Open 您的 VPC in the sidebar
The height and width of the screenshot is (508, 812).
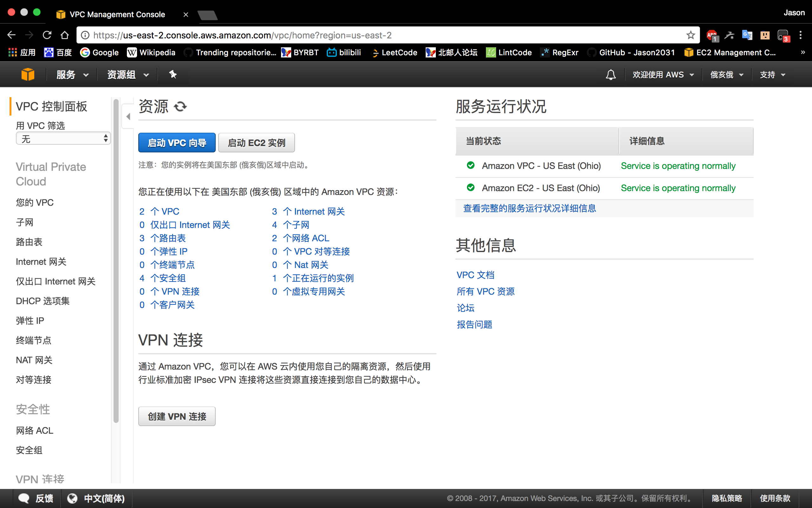coord(35,203)
